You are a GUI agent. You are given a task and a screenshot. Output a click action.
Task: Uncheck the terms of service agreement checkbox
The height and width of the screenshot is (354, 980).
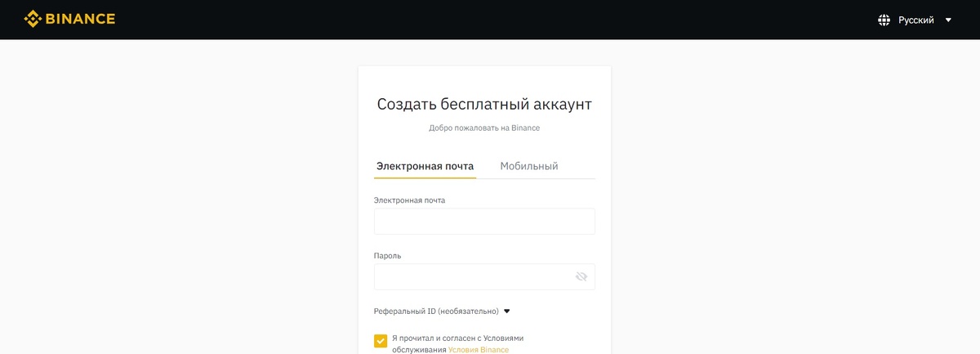click(381, 341)
